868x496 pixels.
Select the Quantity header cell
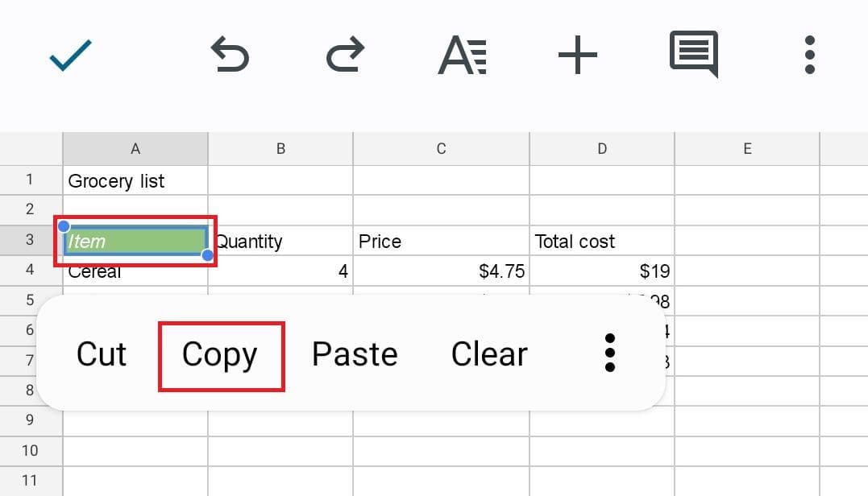[280, 242]
